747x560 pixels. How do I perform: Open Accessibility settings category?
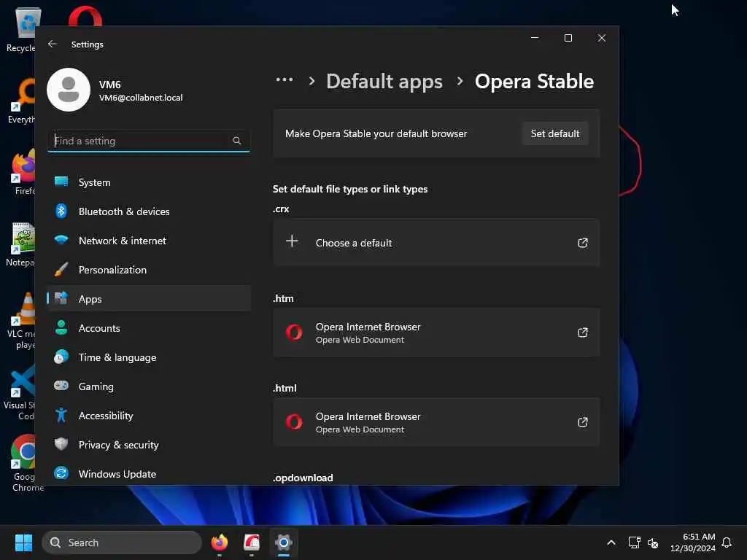point(149,416)
